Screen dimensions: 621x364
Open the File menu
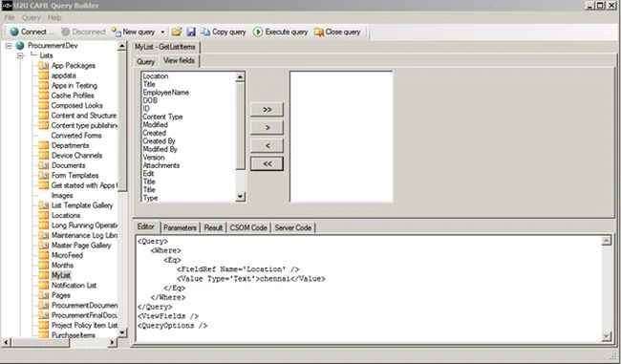(x=10, y=18)
